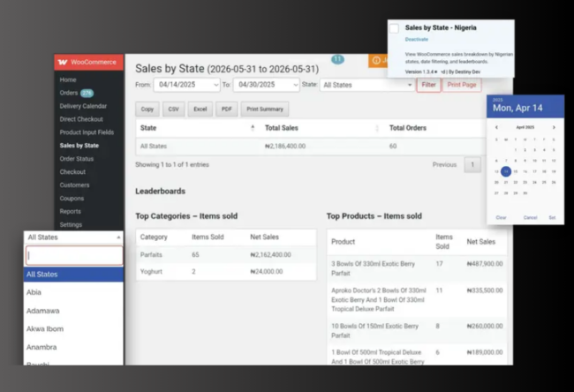
Task: Go to previous month in calendar
Action: pyautogui.click(x=496, y=127)
